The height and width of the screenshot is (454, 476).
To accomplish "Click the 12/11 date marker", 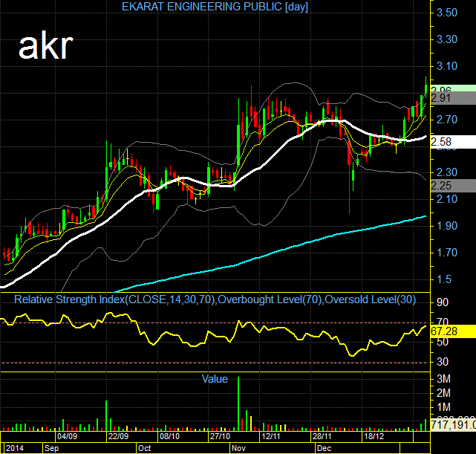I will (x=271, y=437).
